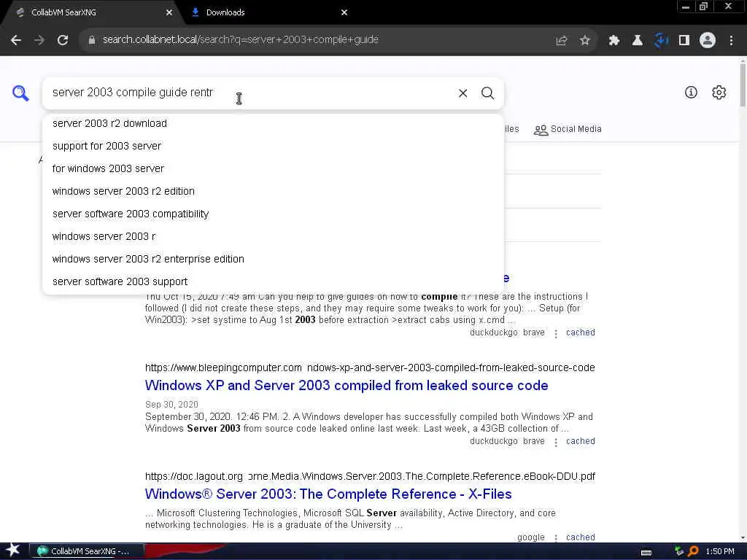Open the orange search tray icon

pyautogui.click(x=693, y=551)
